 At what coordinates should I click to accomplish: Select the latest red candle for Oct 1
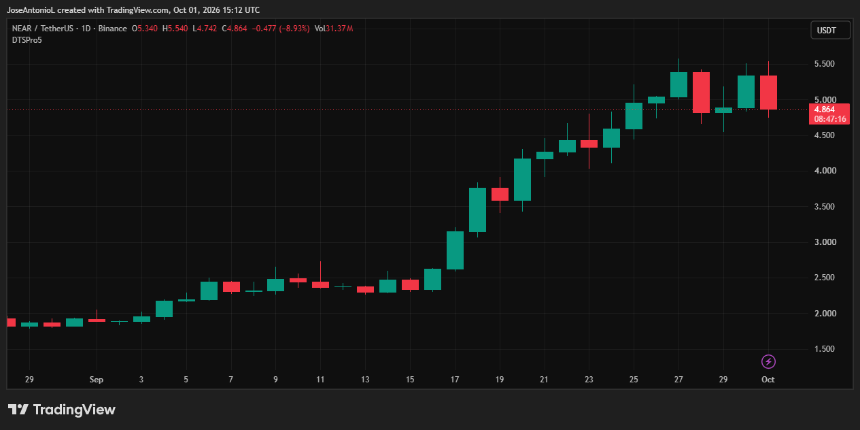[x=768, y=92]
